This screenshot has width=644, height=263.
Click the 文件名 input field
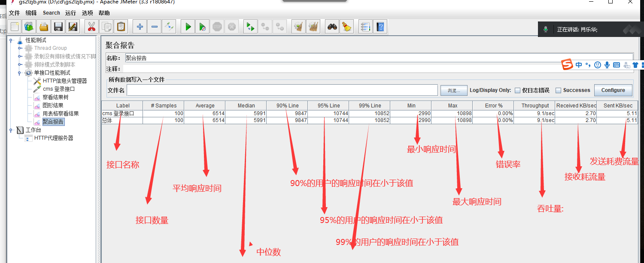282,90
